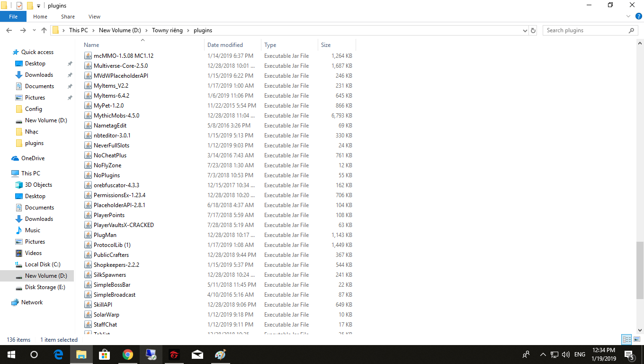The width and height of the screenshot is (644, 364).
Task: Switch to the View tab
Action: (x=94, y=16)
